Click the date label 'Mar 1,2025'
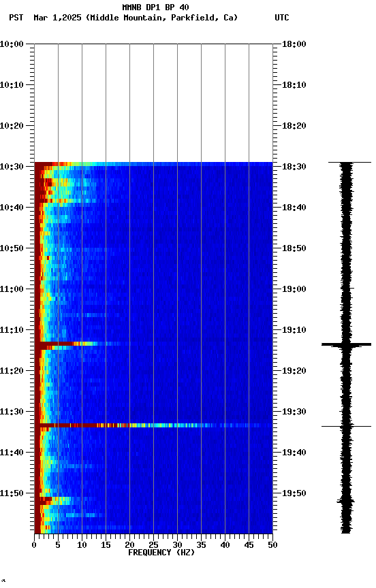Viewport: 376px width, 588px height. (57, 18)
